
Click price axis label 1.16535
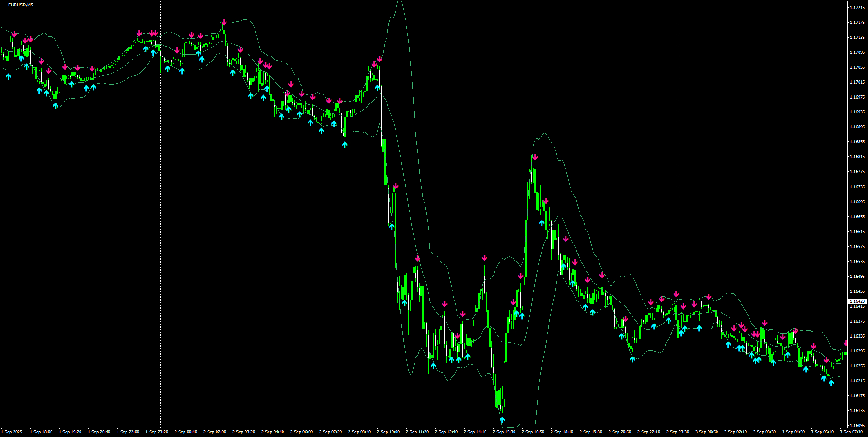coord(857,262)
